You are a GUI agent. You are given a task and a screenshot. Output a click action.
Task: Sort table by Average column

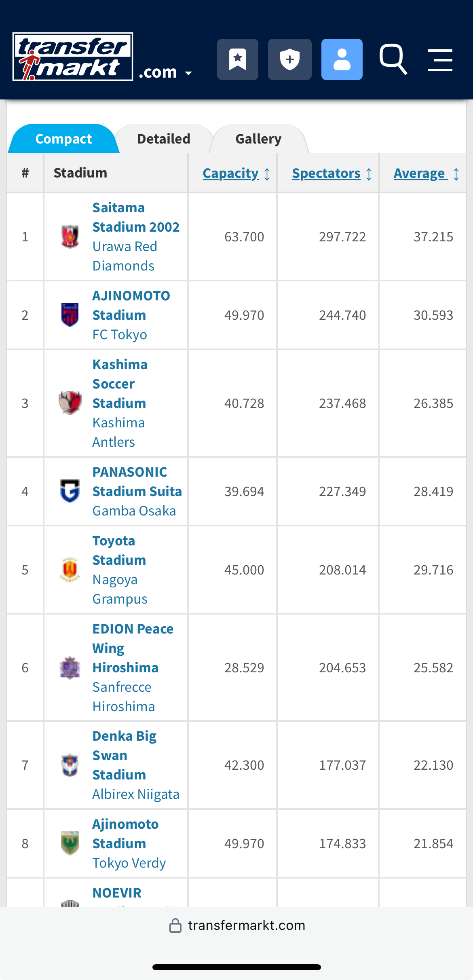pyautogui.click(x=427, y=173)
